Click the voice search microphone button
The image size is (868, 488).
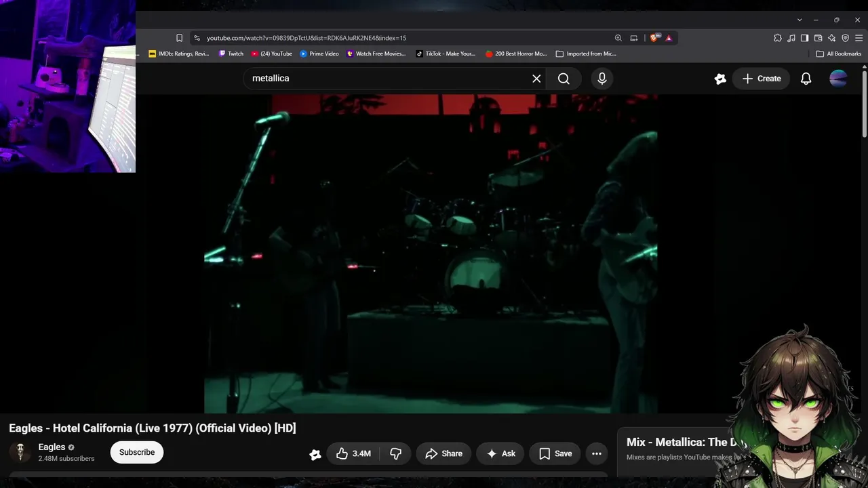[601, 79]
